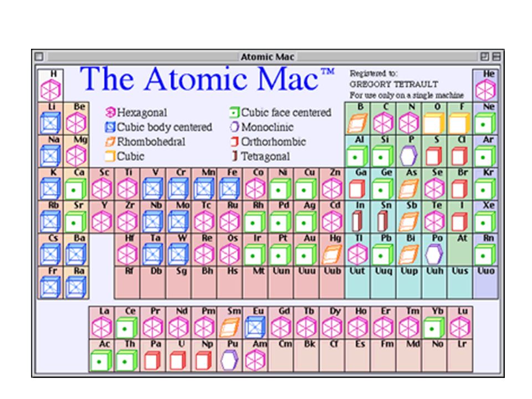Select the Curium (Cm) cell
Viewport: 532px width, 399px height.
(x=281, y=356)
